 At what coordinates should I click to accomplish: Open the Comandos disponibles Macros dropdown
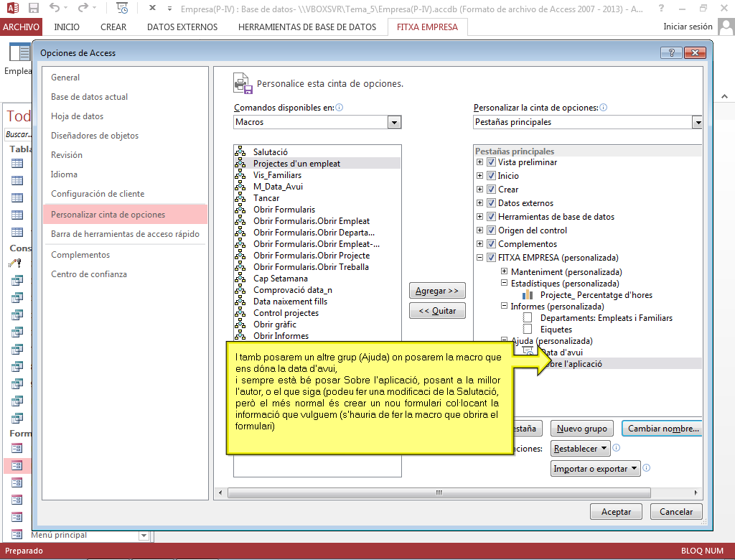click(394, 122)
